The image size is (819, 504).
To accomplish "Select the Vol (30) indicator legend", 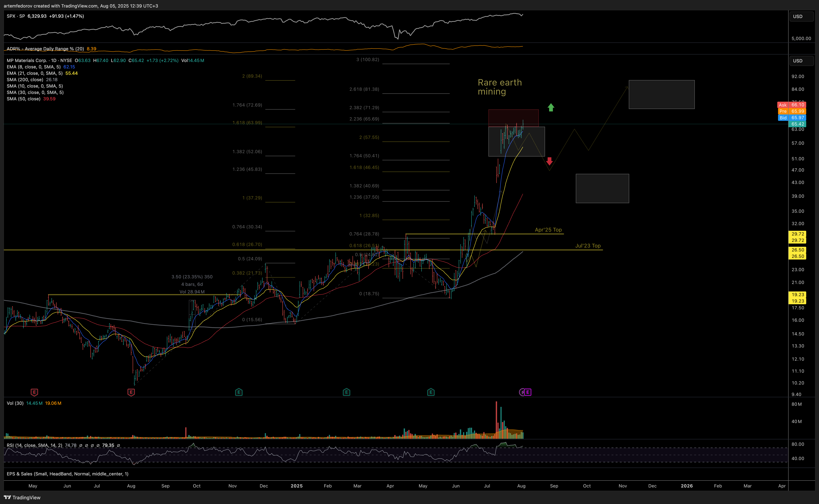I will [x=15, y=403].
